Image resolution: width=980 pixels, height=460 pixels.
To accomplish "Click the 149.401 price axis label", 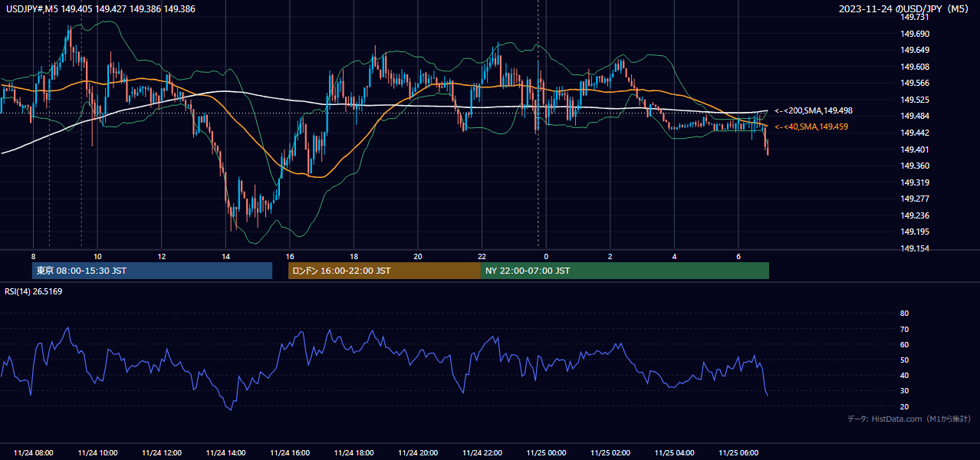I will tap(916, 149).
